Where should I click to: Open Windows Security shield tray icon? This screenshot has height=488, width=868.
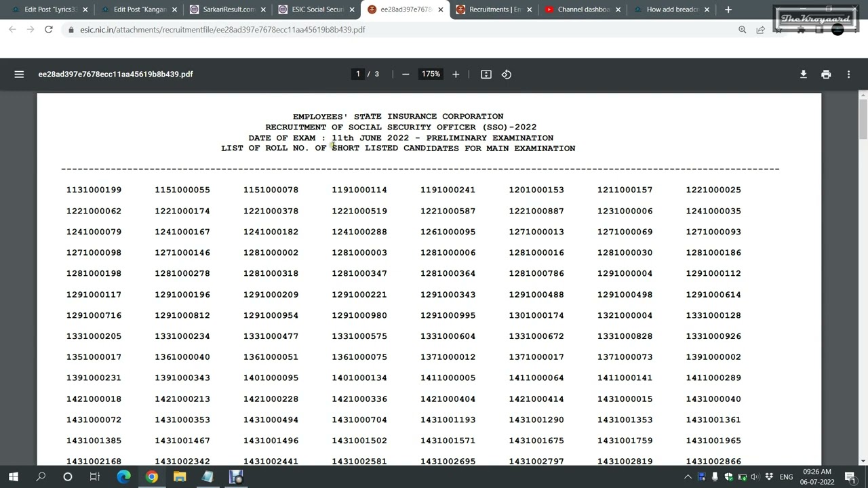(x=728, y=477)
